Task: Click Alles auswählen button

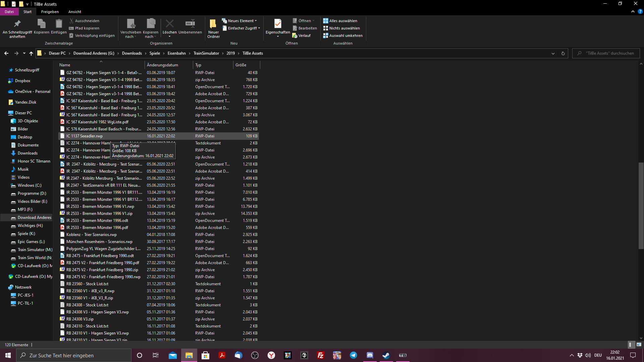Action: point(340,21)
